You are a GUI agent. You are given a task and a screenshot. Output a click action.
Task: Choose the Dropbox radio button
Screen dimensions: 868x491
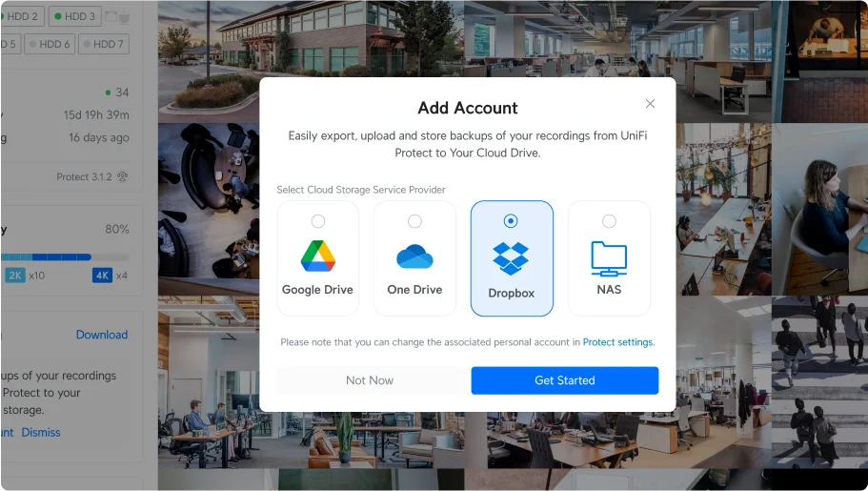511,221
